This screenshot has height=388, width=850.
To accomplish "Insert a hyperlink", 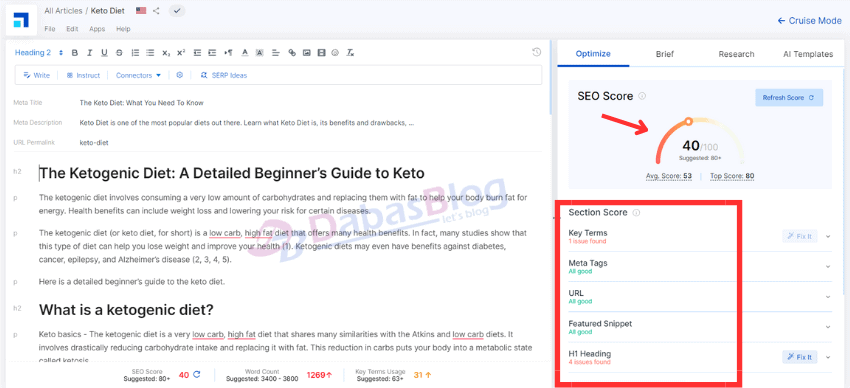I will (x=292, y=53).
